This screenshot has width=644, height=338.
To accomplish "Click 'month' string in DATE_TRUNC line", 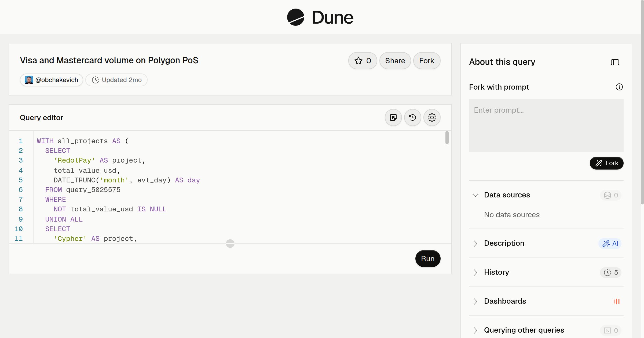I will 114,180.
